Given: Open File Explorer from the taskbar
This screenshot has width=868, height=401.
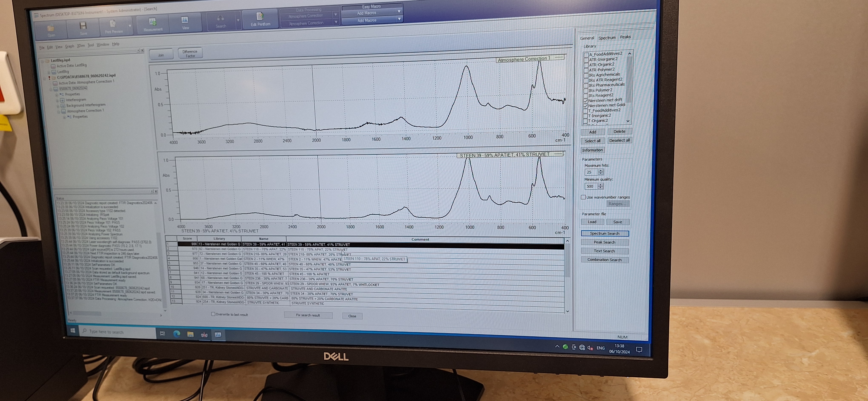Looking at the screenshot, I should click(x=190, y=334).
